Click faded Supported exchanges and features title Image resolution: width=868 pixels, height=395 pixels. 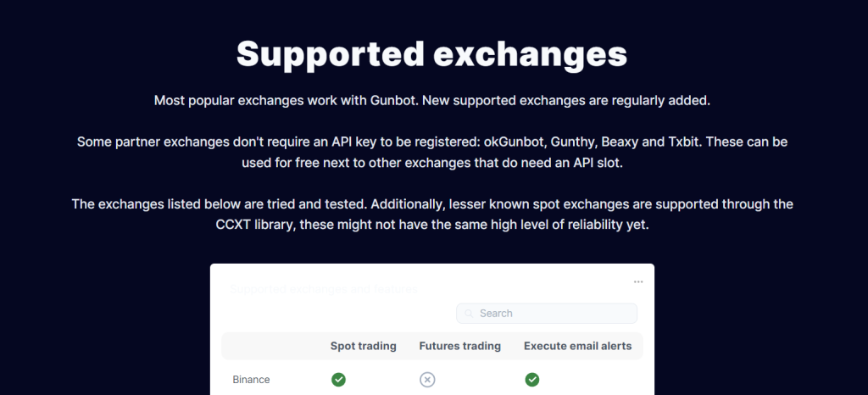pyautogui.click(x=323, y=289)
